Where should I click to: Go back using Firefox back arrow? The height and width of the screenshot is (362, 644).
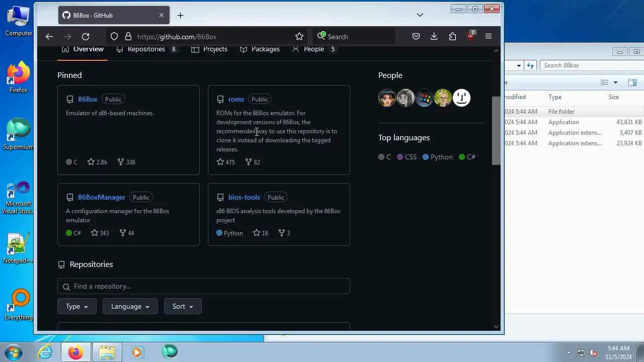coord(49,36)
